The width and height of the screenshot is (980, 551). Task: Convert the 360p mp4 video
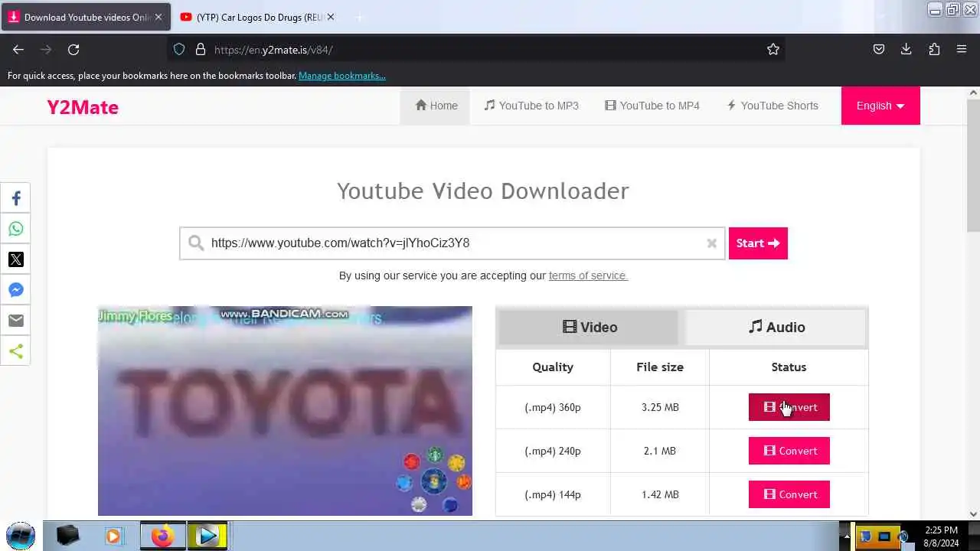[789, 407]
